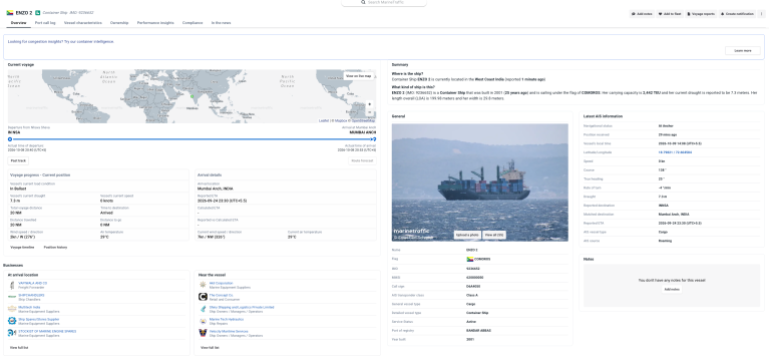Open the Compliance tab
This screenshot has height=364, width=769.
pos(193,23)
